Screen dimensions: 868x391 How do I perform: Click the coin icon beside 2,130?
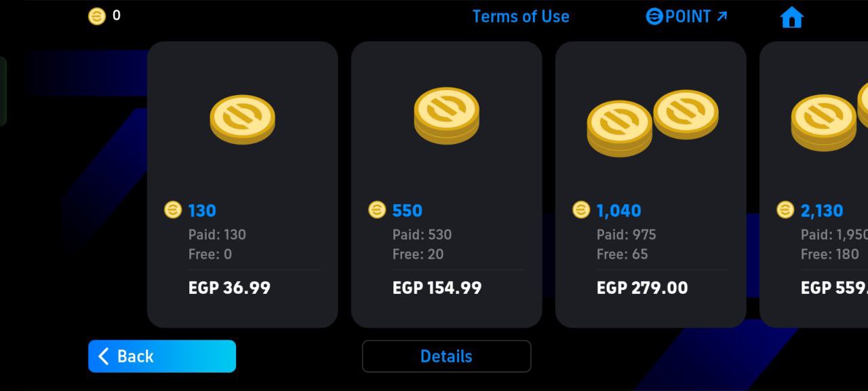pyautogui.click(x=785, y=210)
